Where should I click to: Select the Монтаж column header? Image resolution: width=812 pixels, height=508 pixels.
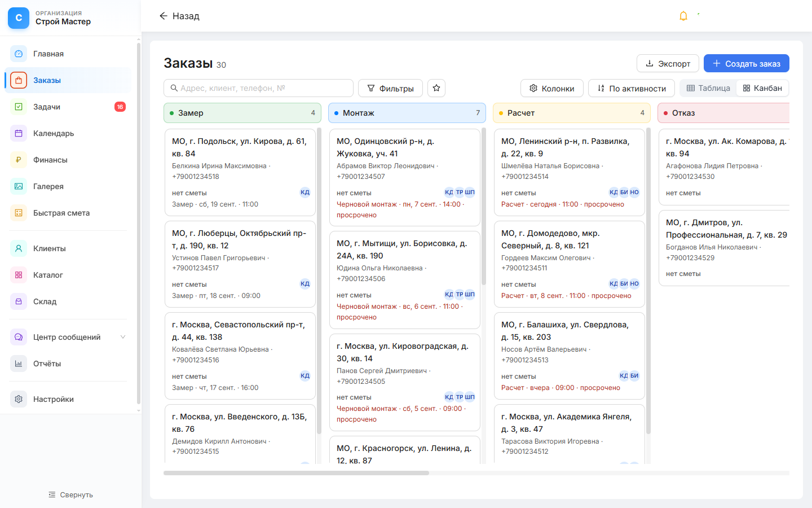point(407,113)
